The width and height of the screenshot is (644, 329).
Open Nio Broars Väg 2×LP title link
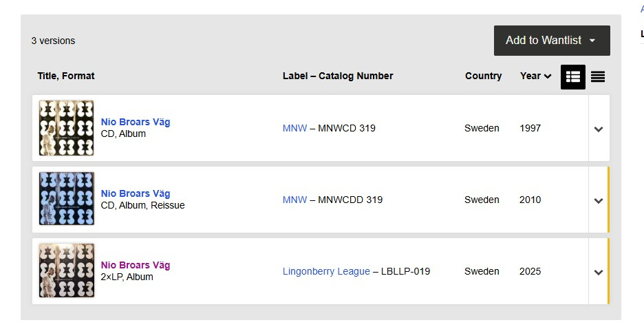coord(136,265)
